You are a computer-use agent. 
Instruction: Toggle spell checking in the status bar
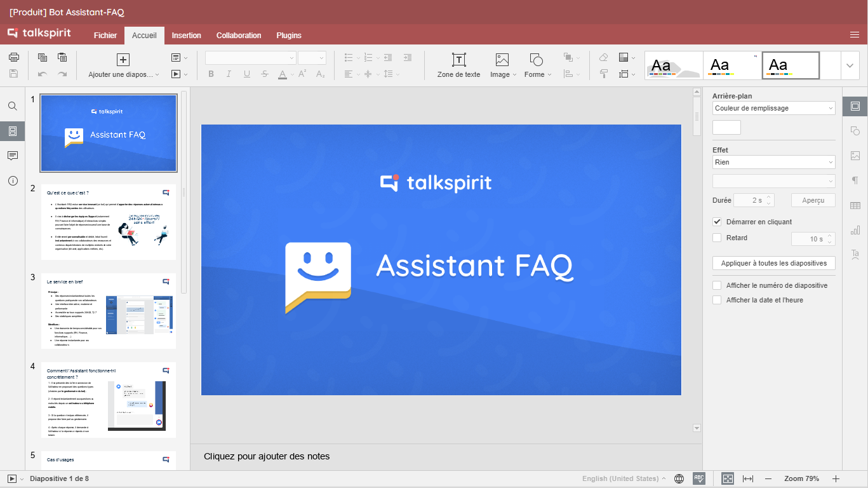[x=699, y=478]
